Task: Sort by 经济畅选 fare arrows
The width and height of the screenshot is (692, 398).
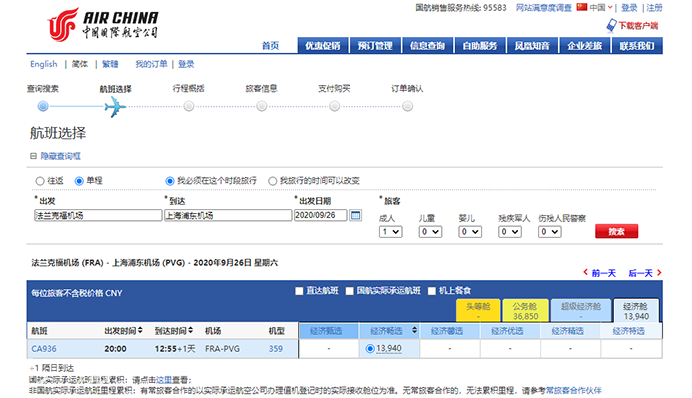Action: (x=414, y=330)
